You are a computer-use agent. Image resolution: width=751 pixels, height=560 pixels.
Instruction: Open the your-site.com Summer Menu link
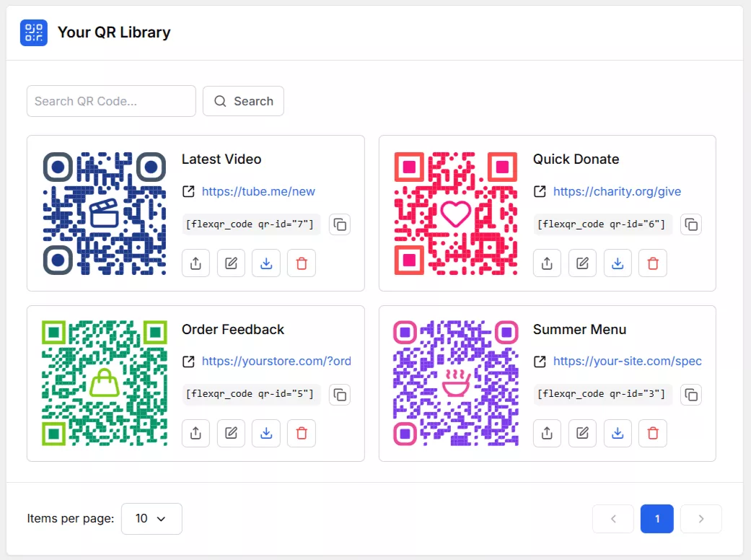tap(628, 362)
